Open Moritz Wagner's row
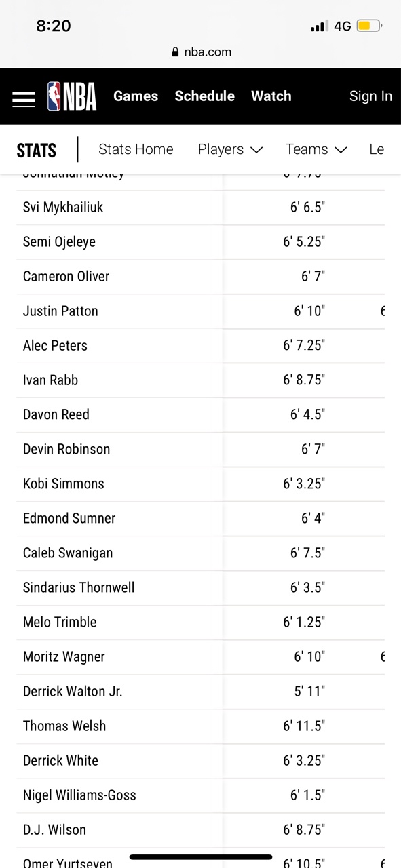 (200, 656)
